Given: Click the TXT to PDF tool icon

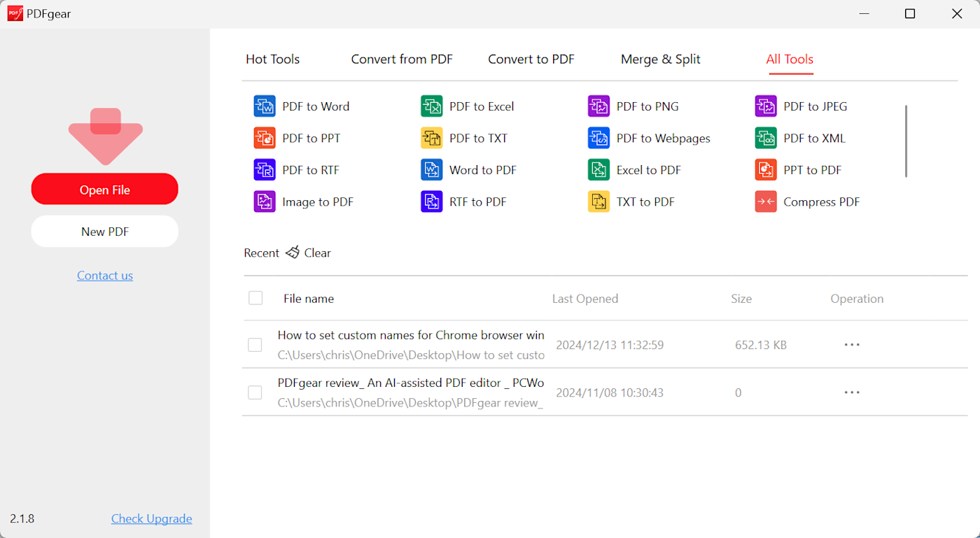Looking at the screenshot, I should (x=598, y=201).
